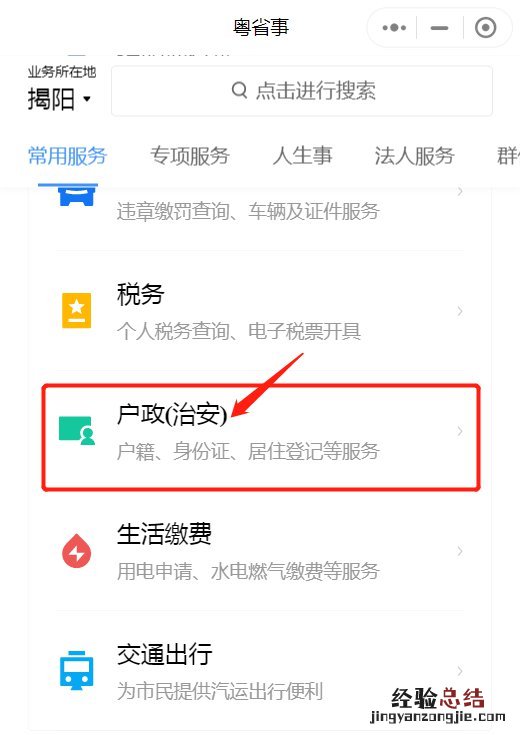520x735 pixels.
Task: Expand the 交通出行 row chevron
Action: tap(460, 671)
